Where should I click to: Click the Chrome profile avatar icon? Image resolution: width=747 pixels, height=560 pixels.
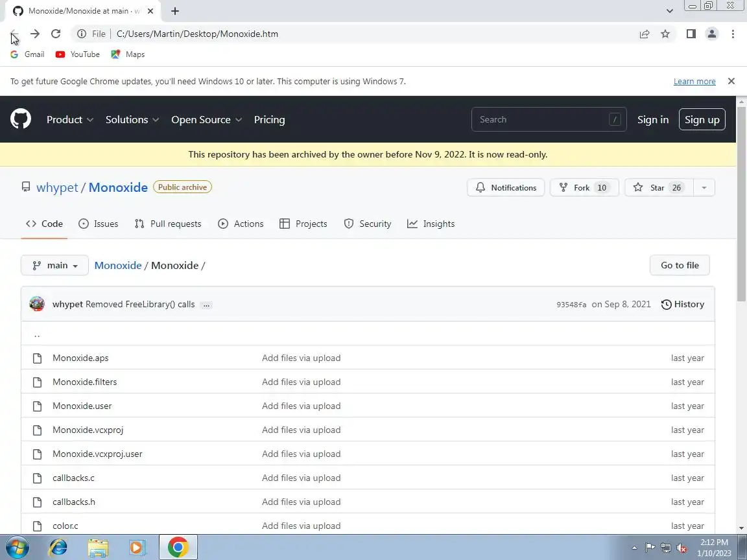[712, 34]
